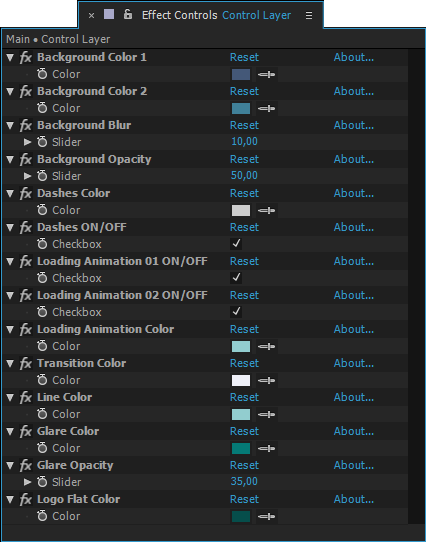Toggle fx icon for Background Blur
This screenshot has width=426, height=542.
26,125
